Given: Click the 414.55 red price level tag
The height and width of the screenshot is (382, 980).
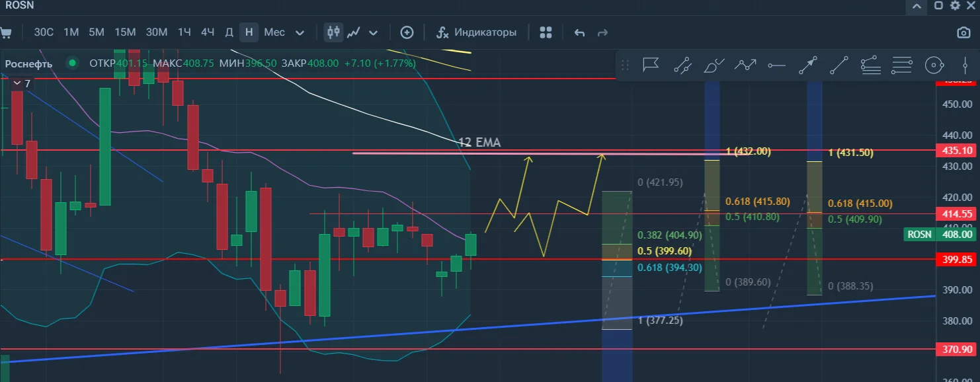Looking at the screenshot, I should 957,213.
